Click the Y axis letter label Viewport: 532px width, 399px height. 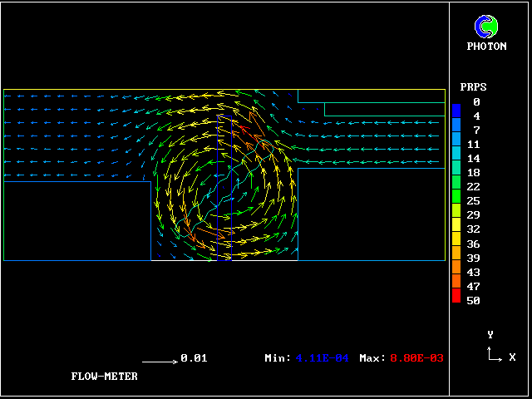click(x=490, y=334)
